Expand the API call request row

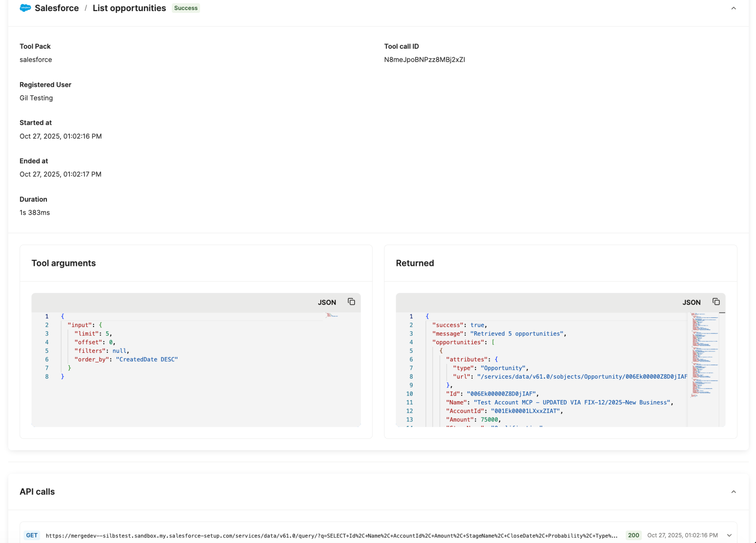(x=729, y=535)
